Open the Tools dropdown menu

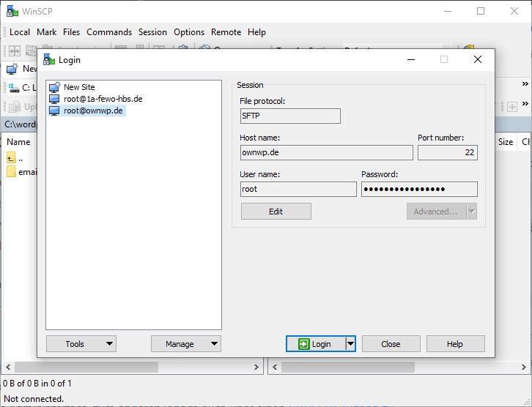[81, 344]
